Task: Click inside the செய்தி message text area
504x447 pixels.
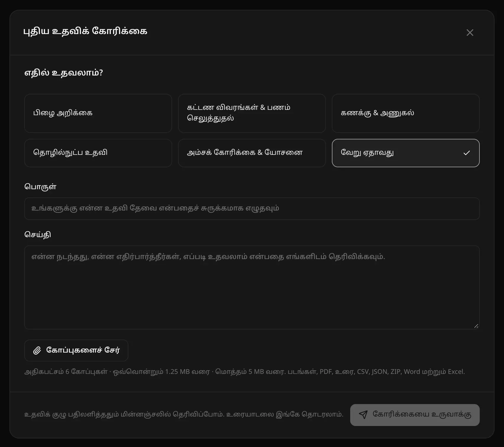Action: 252,287
